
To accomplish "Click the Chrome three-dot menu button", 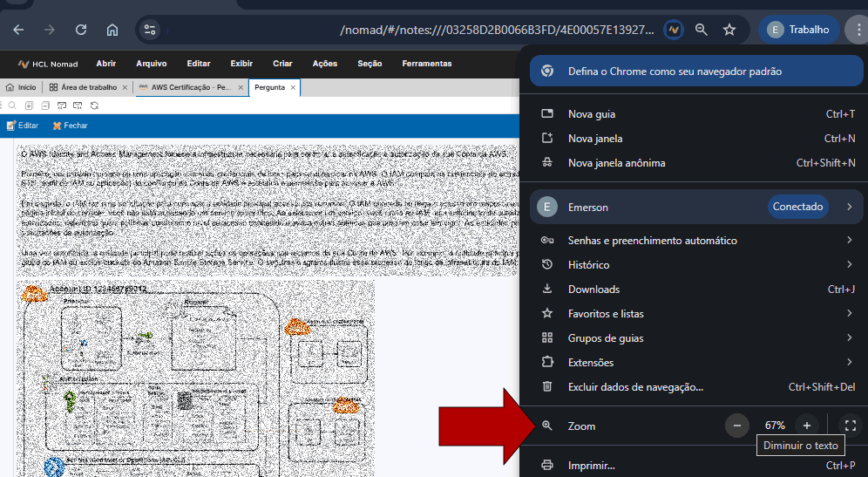I will point(858,30).
